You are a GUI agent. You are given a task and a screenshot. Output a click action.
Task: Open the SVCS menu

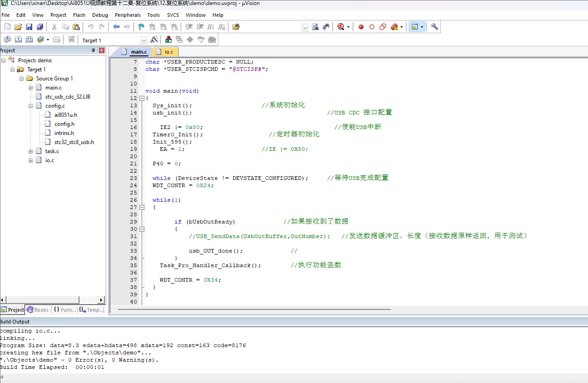[x=173, y=15]
